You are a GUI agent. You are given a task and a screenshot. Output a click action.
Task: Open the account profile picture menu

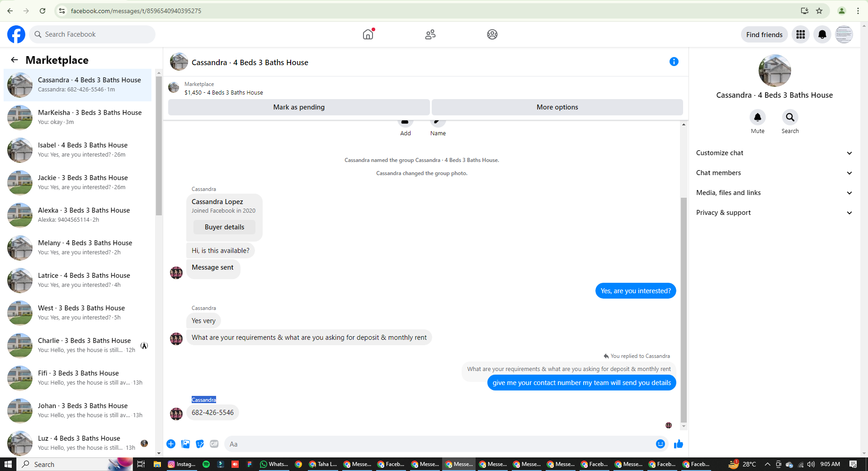pyautogui.click(x=844, y=34)
